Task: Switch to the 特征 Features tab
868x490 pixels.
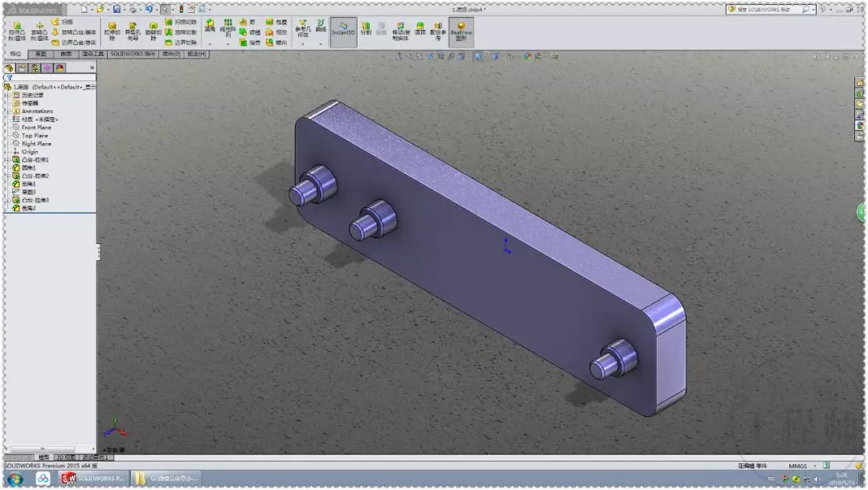Action: [x=15, y=54]
